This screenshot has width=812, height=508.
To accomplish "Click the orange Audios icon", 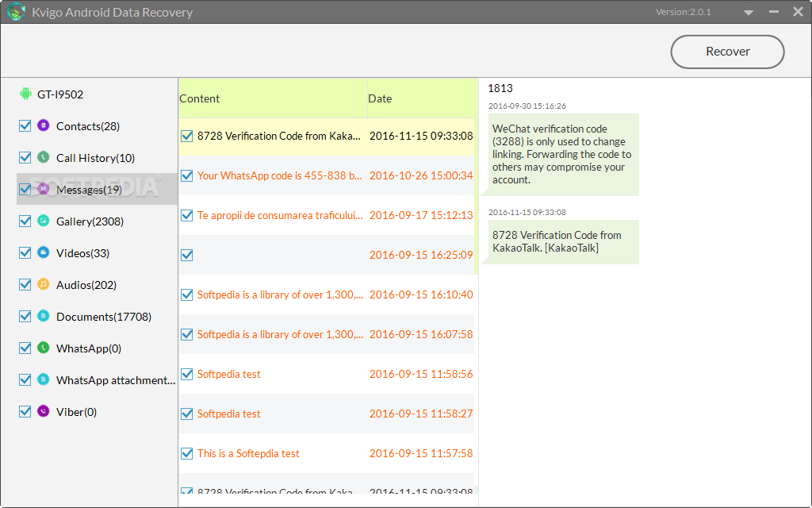I will pyautogui.click(x=44, y=284).
